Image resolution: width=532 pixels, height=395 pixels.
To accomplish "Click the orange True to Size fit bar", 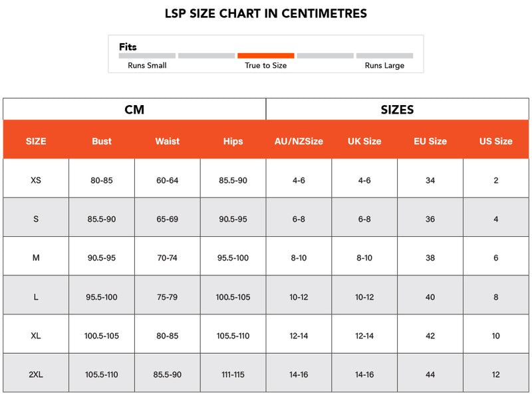I will 265,56.
